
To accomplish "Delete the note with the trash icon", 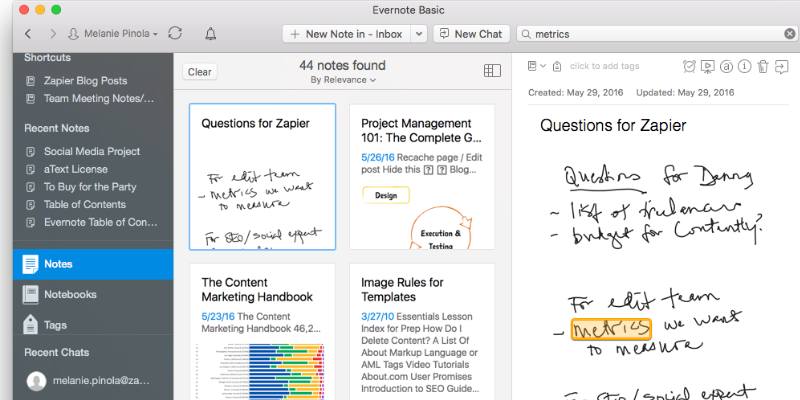I will tap(762, 66).
